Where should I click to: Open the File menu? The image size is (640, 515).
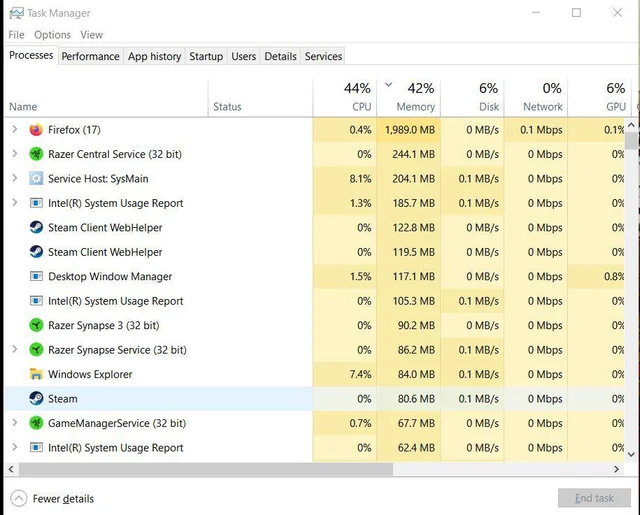[x=16, y=35]
